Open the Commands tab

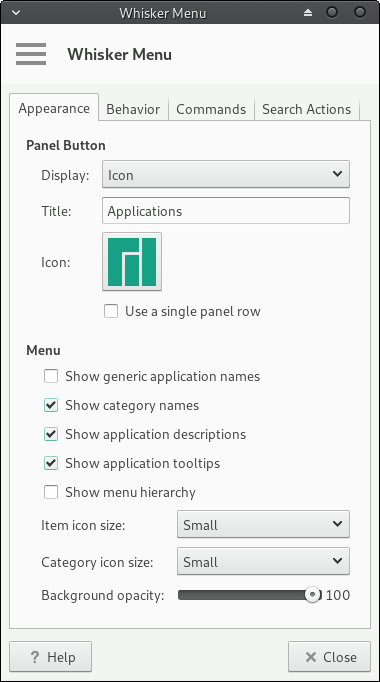click(211, 109)
